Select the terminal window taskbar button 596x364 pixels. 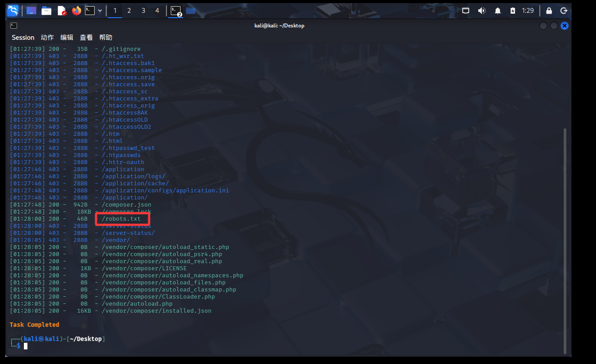tap(176, 11)
